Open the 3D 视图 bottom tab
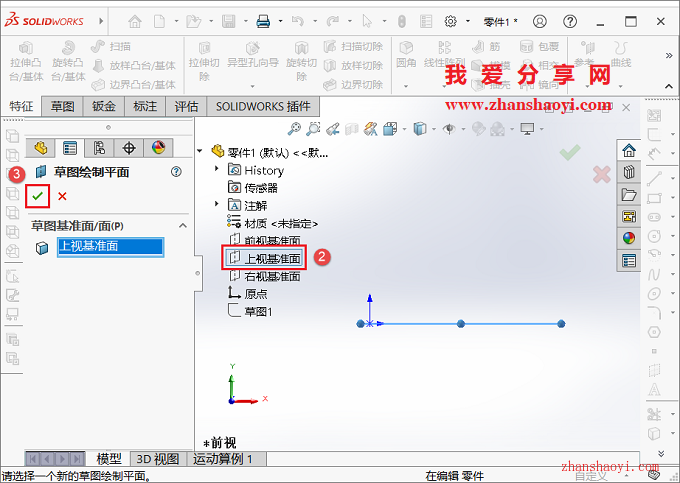Viewport: 680px width, 483px height. pos(158,459)
